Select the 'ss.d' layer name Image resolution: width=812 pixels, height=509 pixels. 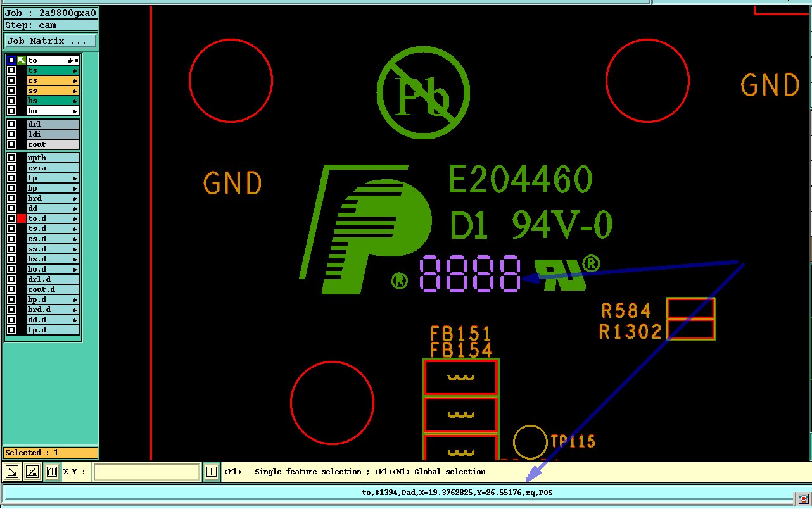tap(53, 249)
